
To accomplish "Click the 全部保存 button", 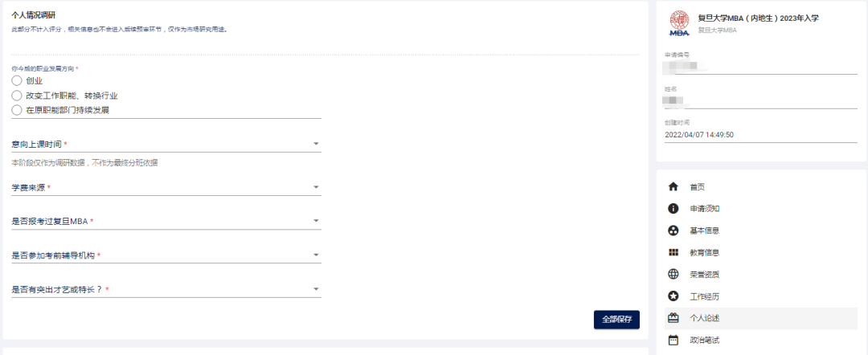I will [616, 319].
